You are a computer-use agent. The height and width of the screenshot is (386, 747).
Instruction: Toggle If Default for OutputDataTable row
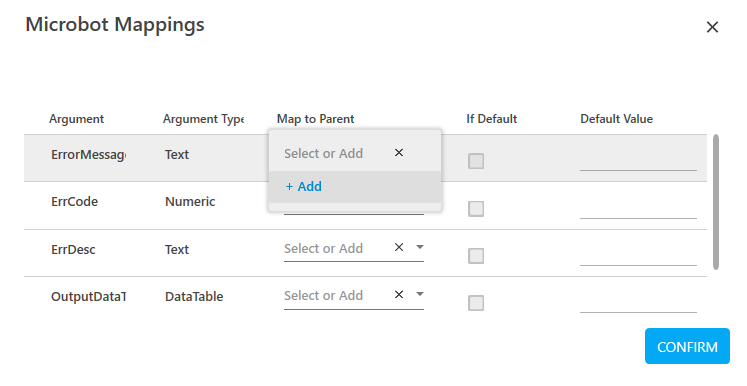476,303
